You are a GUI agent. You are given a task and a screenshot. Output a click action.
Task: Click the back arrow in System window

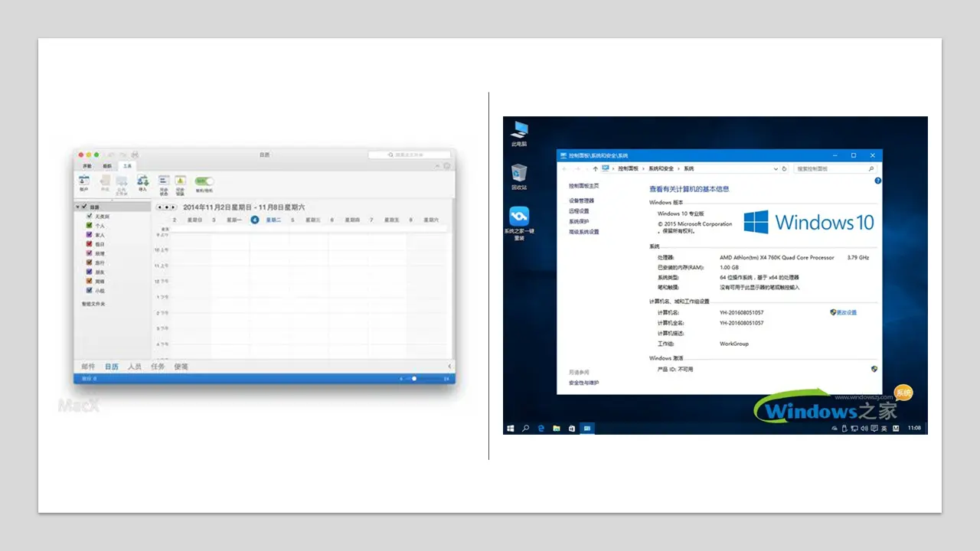pos(564,168)
